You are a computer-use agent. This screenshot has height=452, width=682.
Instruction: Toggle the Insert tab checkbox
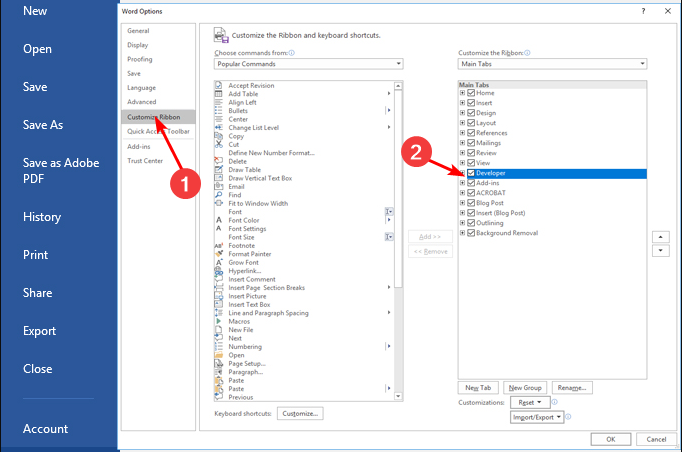point(471,103)
